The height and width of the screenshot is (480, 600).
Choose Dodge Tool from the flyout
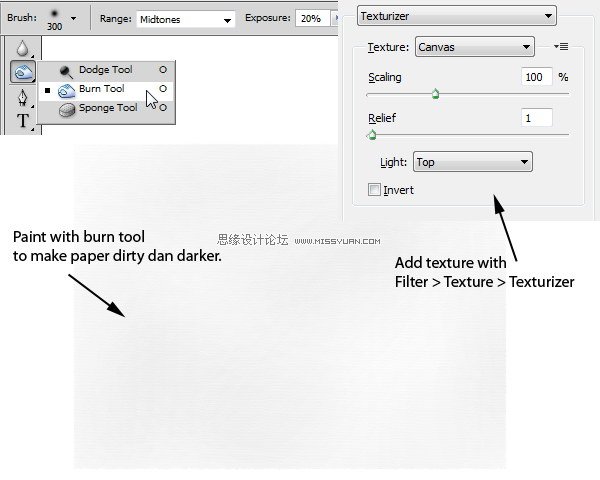point(106,70)
